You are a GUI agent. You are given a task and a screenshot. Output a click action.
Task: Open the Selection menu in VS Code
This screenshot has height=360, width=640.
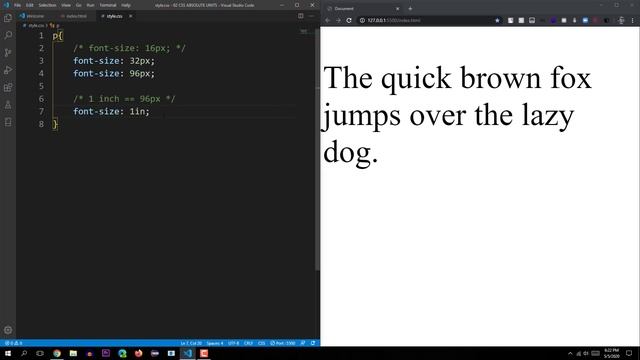point(47,5)
